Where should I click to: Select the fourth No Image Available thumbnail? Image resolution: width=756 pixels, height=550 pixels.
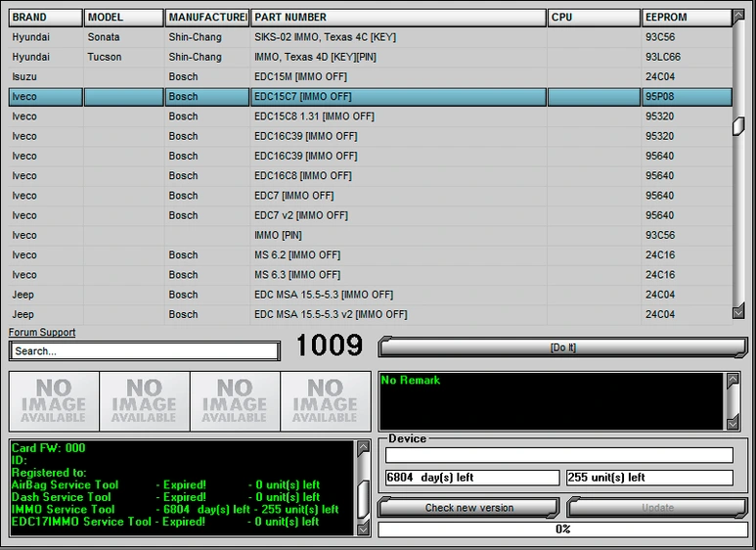coord(326,401)
